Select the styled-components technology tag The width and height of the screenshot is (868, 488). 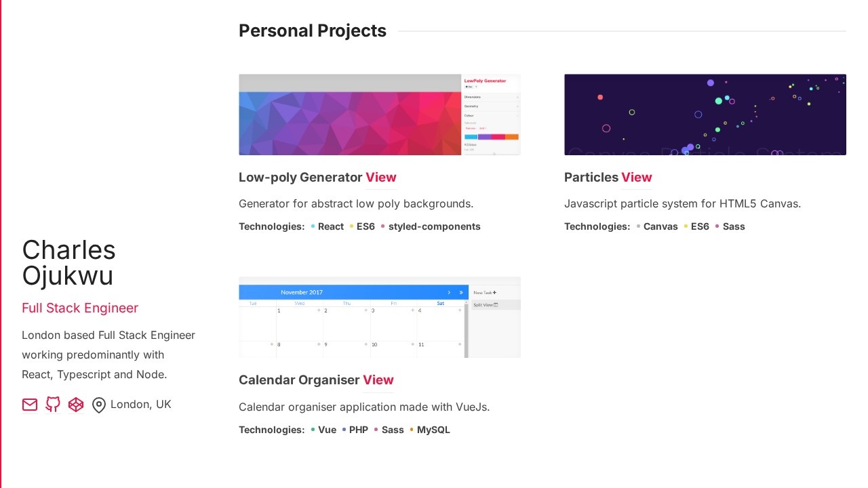click(x=434, y=227)
